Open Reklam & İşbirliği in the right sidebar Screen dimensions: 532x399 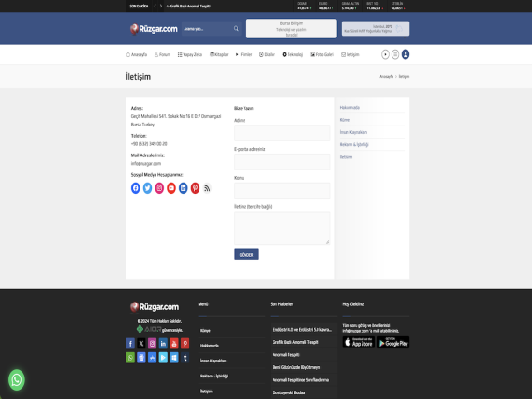pos(354,144)
